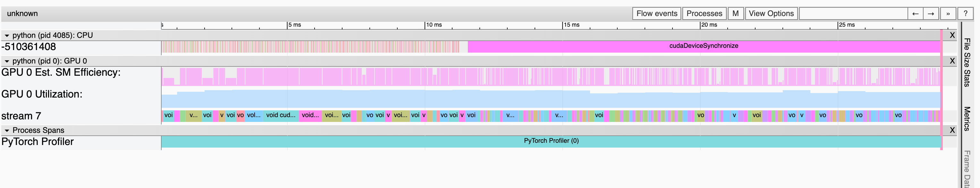
Task: Go to next search result arrow
Action: pos(931,13)
